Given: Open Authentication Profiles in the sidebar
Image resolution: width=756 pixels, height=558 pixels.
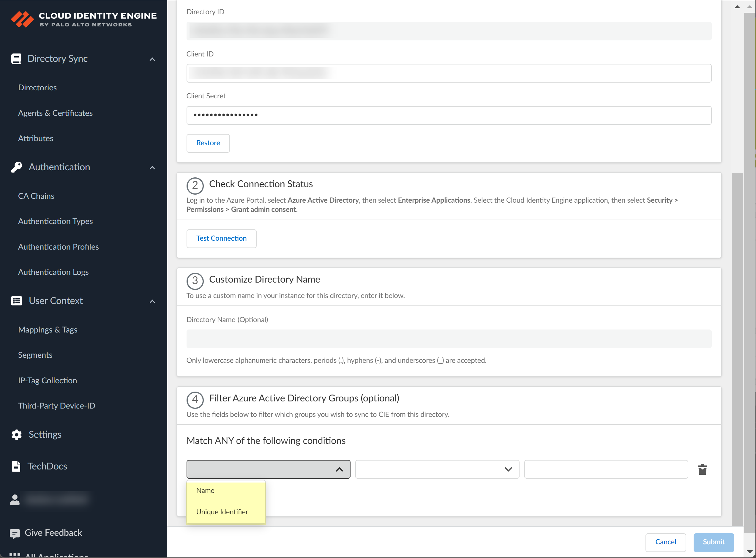Looking at the screenshot, I should pyautogui.click(x=59, y=247).
